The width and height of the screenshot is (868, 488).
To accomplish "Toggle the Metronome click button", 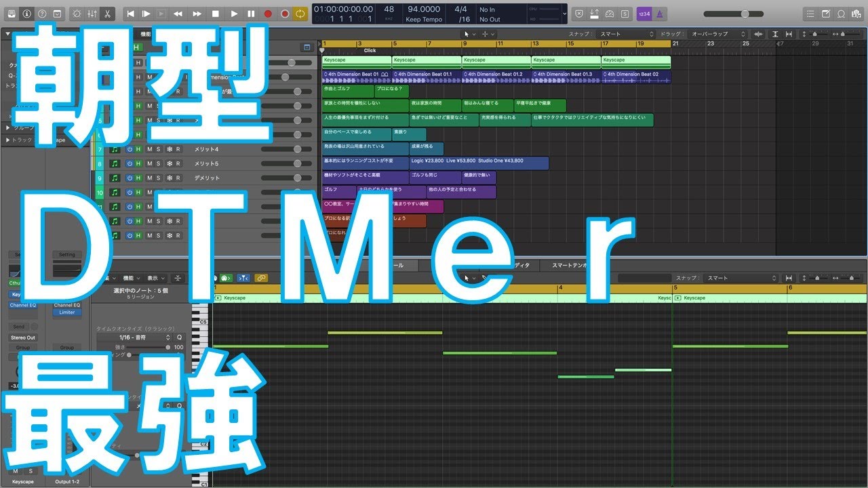I will [x=660, y=14].
